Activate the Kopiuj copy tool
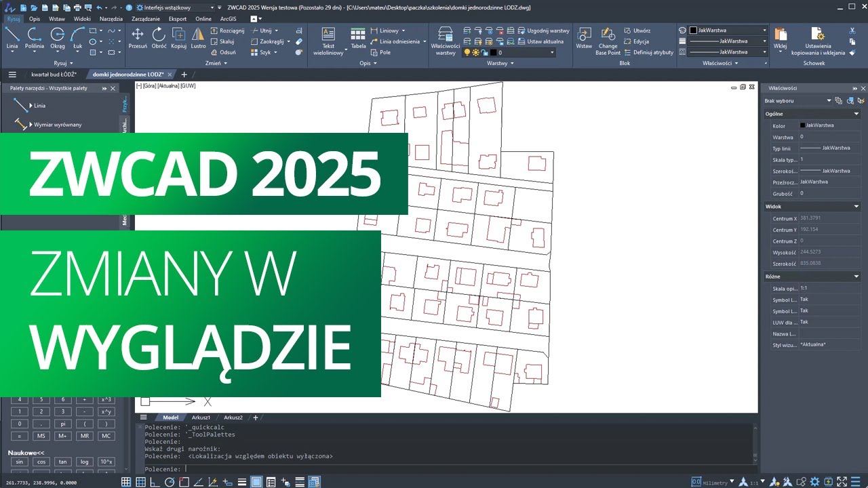Screen dimensions: 868x488 [178, 38]
